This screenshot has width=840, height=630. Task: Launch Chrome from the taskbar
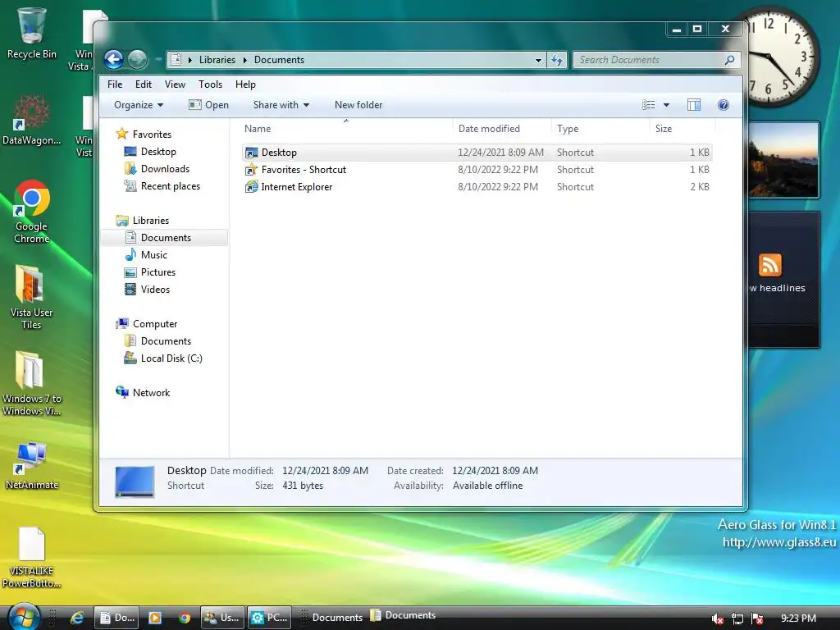click(185, 618)
